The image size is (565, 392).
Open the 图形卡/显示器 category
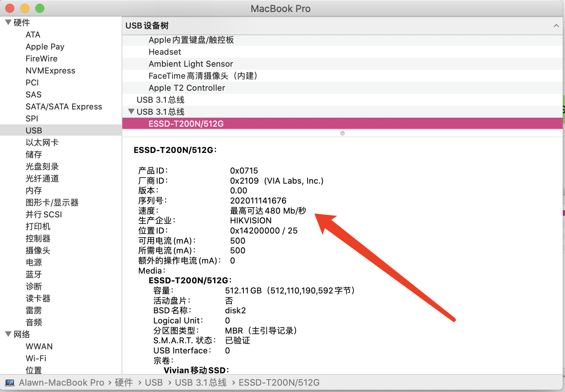point(52,202)
